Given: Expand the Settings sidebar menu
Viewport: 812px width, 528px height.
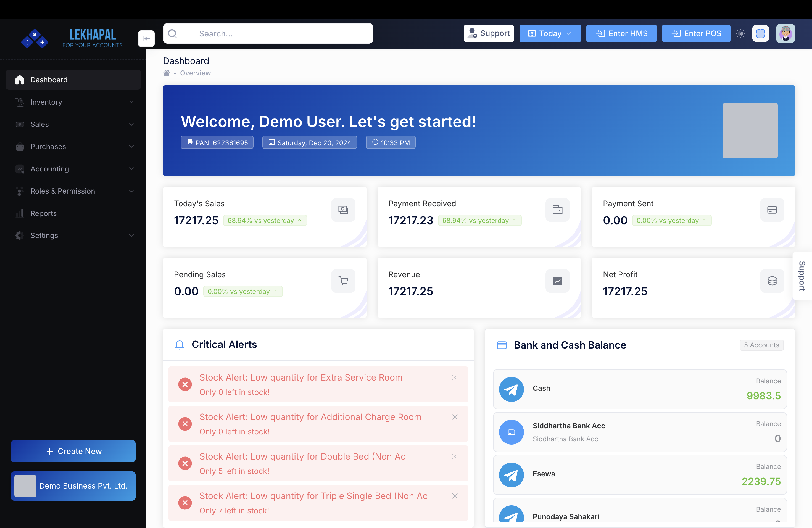Looking at the screenshot, I should click(x=73, y=235).
